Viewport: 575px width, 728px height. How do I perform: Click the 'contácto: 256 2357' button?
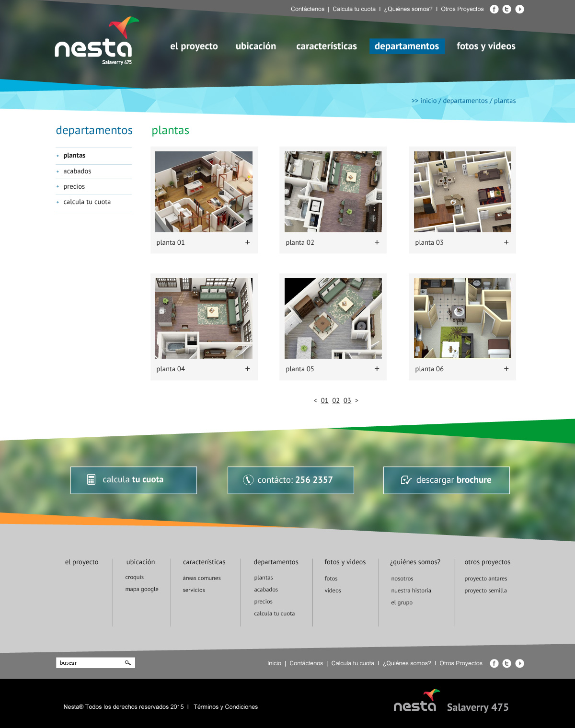291,480
